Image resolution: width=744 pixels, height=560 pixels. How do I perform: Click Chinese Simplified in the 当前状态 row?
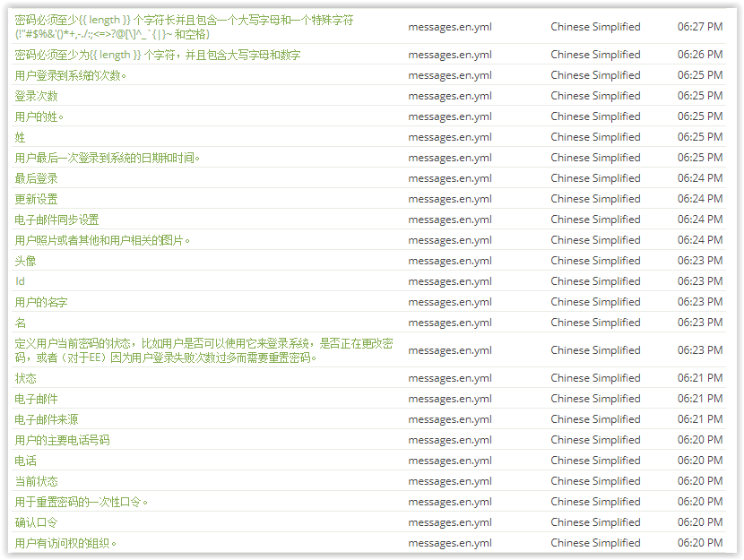(595, 482)
